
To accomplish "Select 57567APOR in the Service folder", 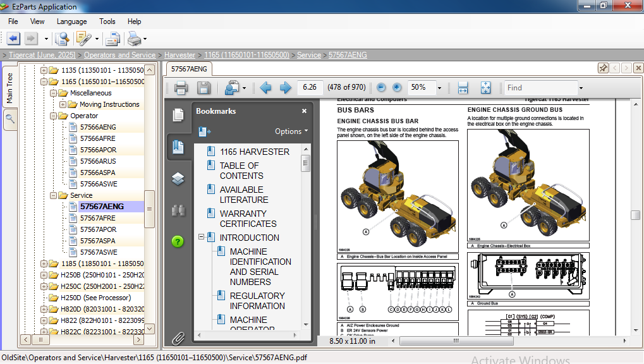I will 98,229.
